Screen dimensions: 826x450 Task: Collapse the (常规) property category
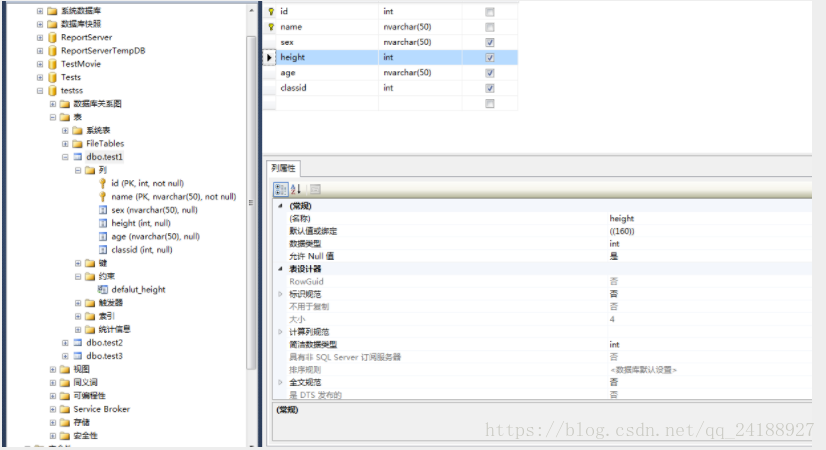coord(280,206)
